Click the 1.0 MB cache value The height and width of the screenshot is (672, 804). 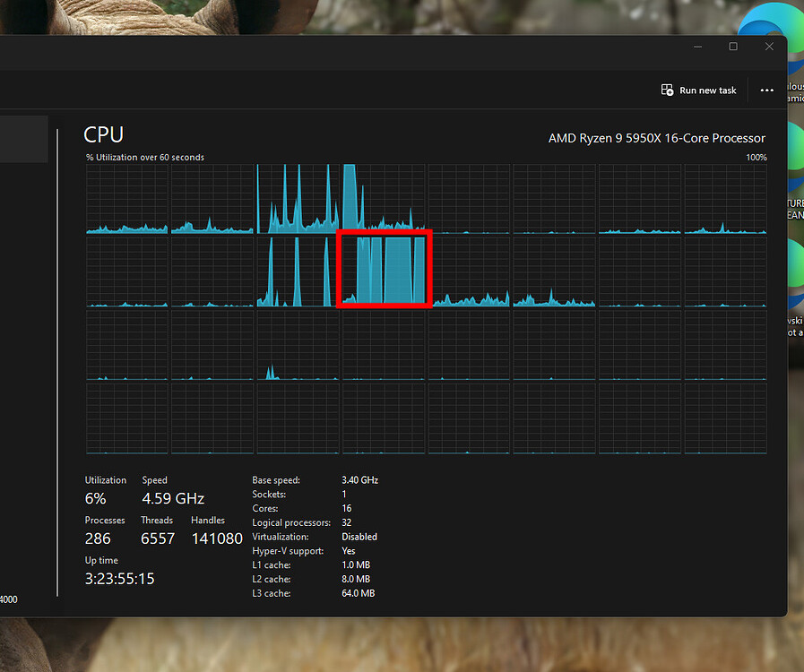pos(356,564)
